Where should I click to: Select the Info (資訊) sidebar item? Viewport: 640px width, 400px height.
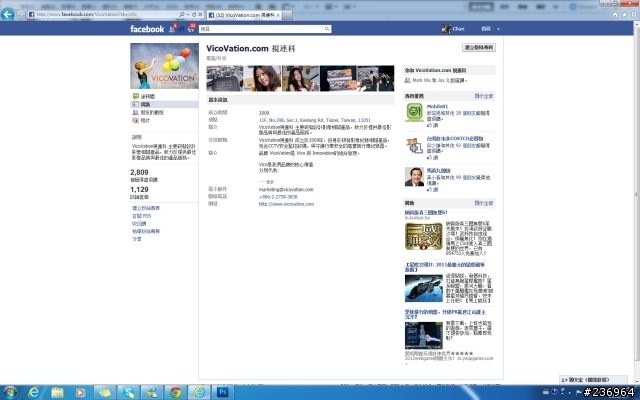164,104
